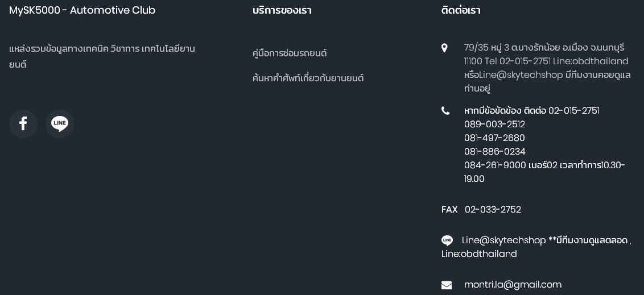Click the telephone handset icon
Viewport: 644px width, 295px height.
[x=445, y=111]
